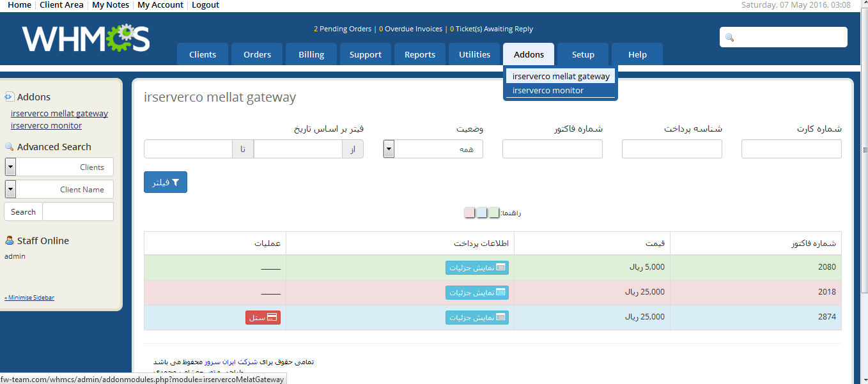View the 2 Pending Orders link
This screenshot has height=384, width=868.
pyautogui.click(x=343, y=29)
